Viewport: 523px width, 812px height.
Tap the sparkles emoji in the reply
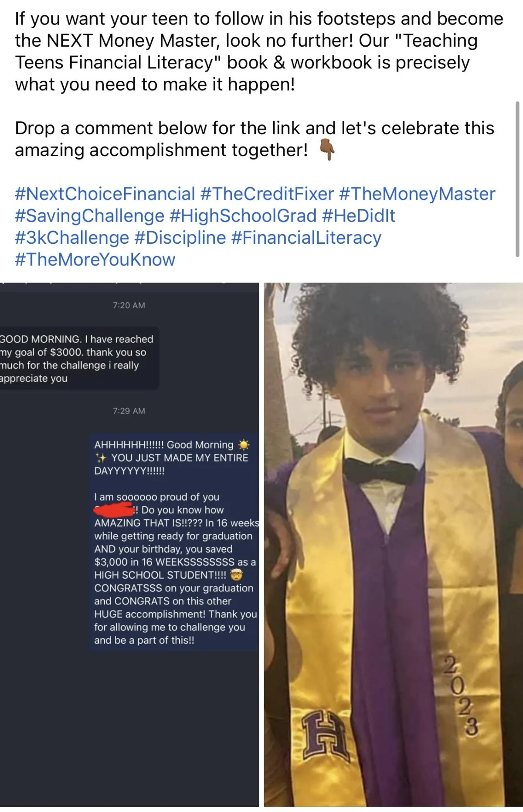101,458
